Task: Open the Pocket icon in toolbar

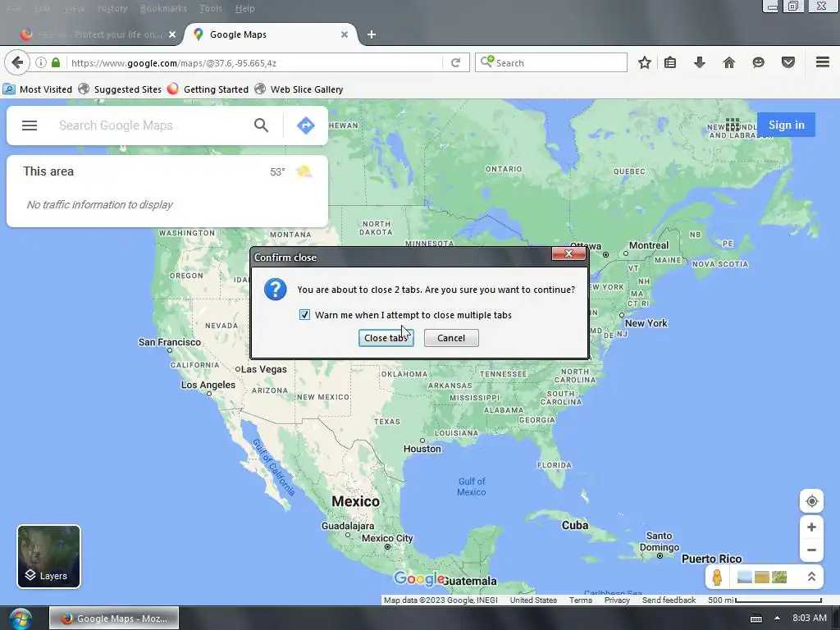Action: tap(788, 62)
